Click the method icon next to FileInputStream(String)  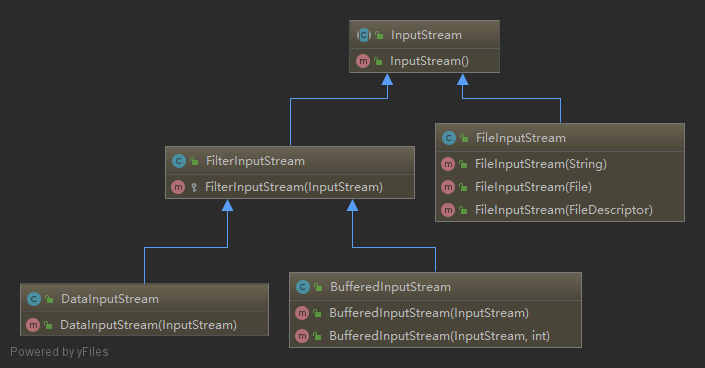448,164
